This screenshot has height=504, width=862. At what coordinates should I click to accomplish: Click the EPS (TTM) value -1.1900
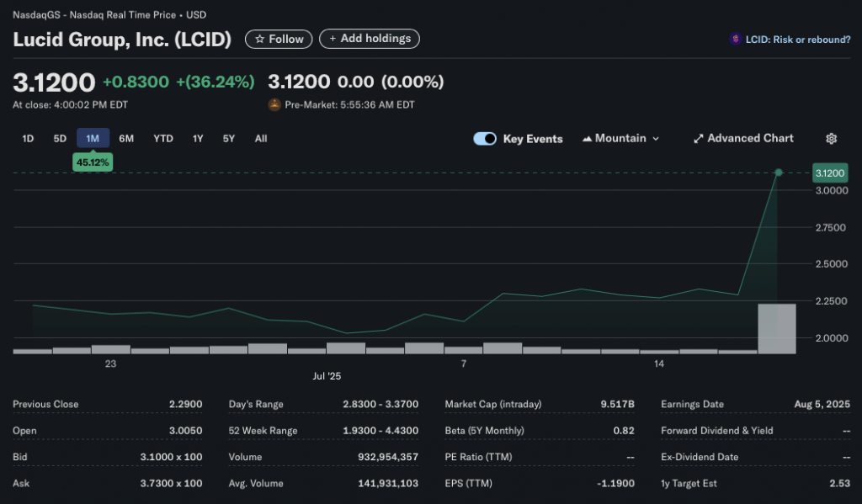[x=615, y=483]
